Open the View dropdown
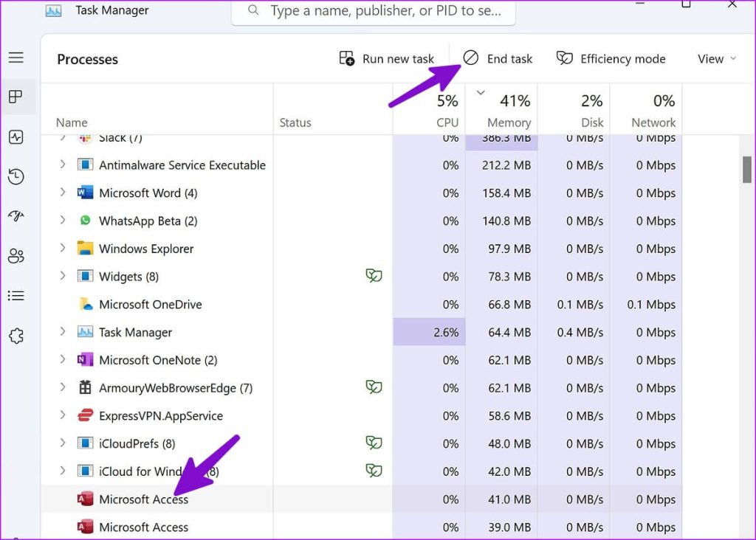Image resolution: width=756 pixels, height=540 pixels. tap(715, 58)
